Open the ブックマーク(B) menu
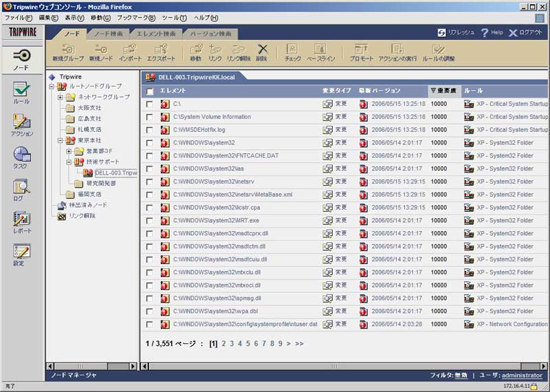The height and width of the screenshot is (392, 550). [x=136, y=18]
